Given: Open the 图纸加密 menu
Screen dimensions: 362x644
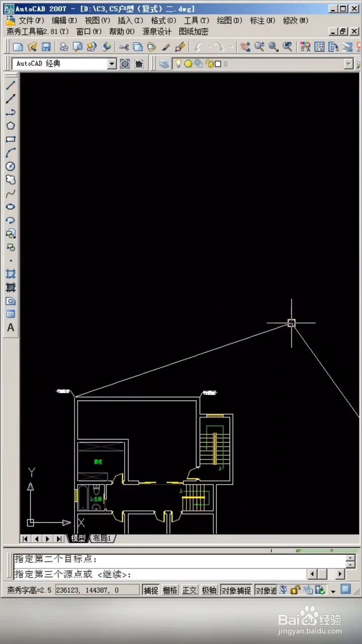Looking at the screenshot, I should pos(194,31).
